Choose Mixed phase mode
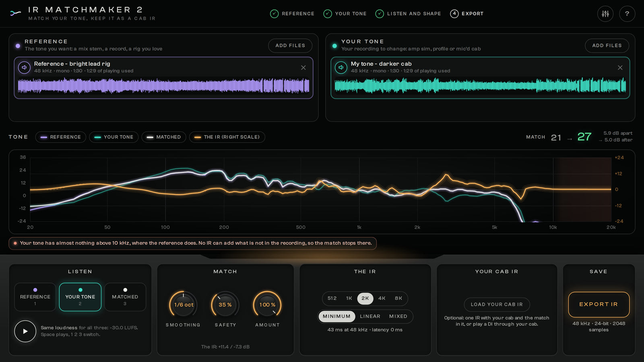 pyautogui.click(x=398, y=317)
